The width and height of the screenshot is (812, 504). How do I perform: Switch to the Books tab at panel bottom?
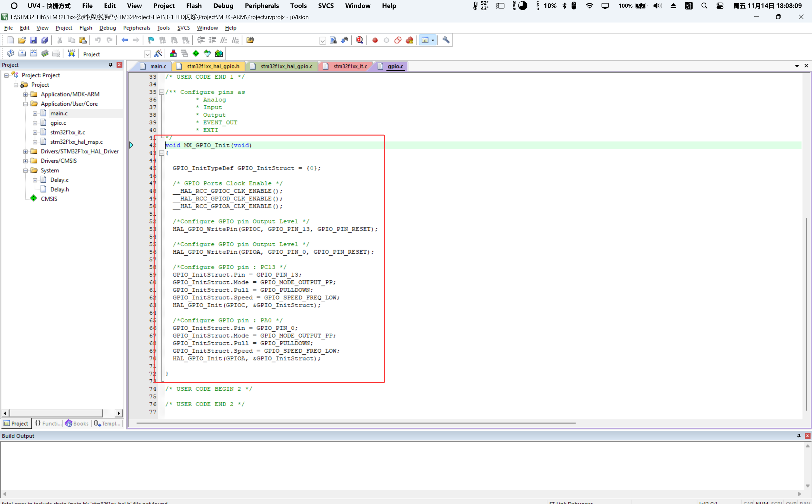[x=77, y=423]
